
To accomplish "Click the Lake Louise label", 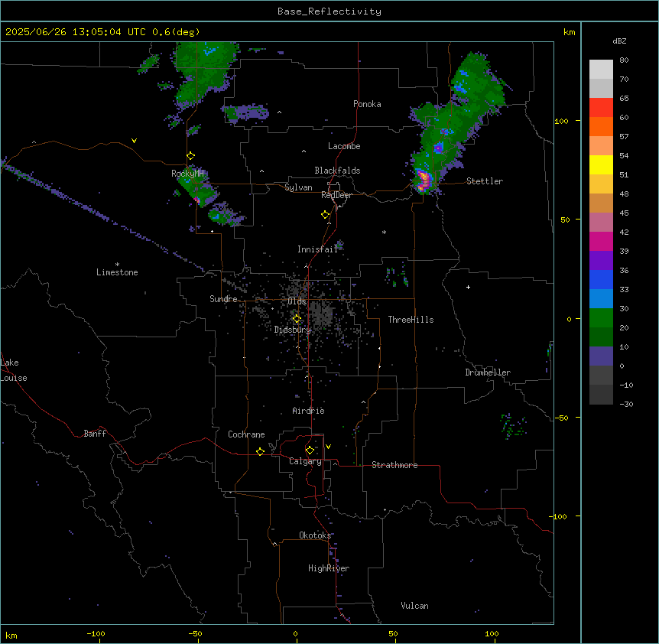I will [14, 370].
